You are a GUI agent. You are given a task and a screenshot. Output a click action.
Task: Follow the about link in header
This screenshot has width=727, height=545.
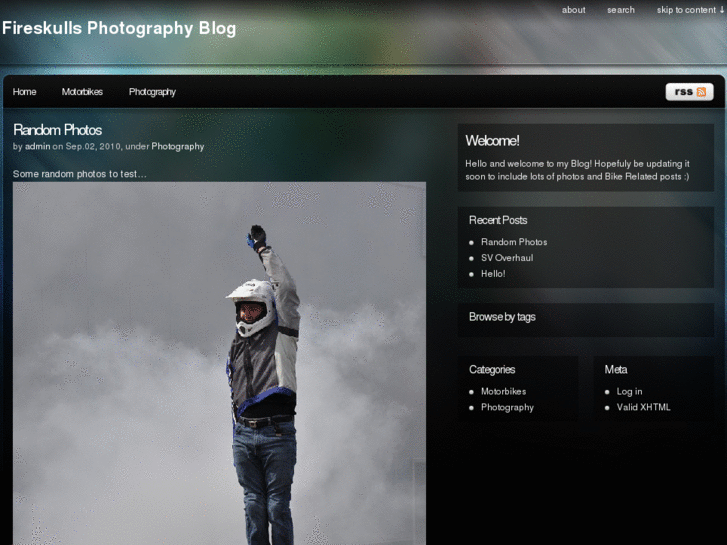pyautogui.click(x=574, y=10)
